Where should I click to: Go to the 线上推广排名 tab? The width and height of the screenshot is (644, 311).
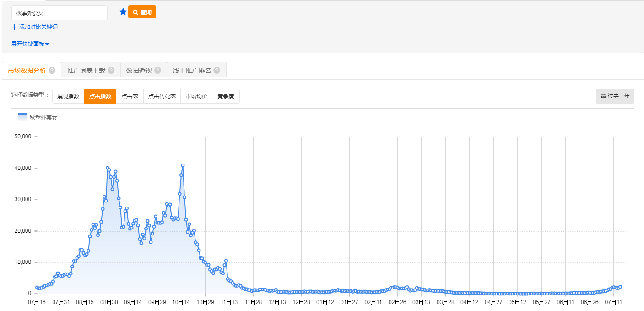coord(191,71)
